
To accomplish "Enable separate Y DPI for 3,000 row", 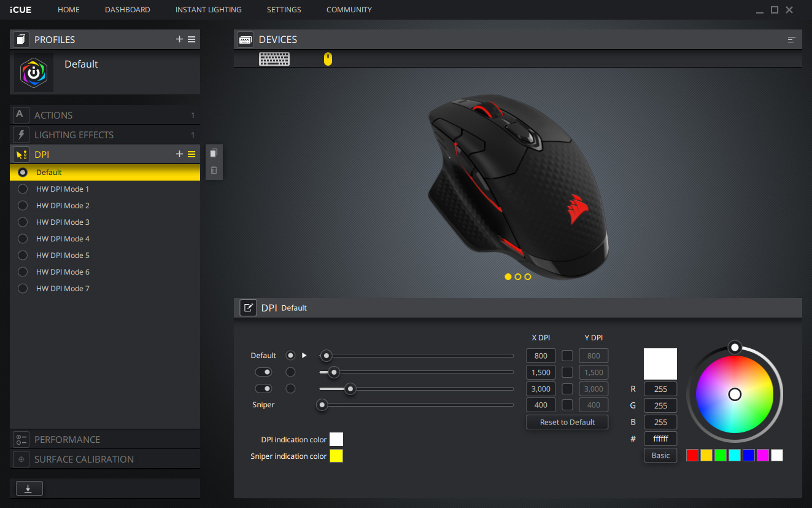I will pos(567,388).
